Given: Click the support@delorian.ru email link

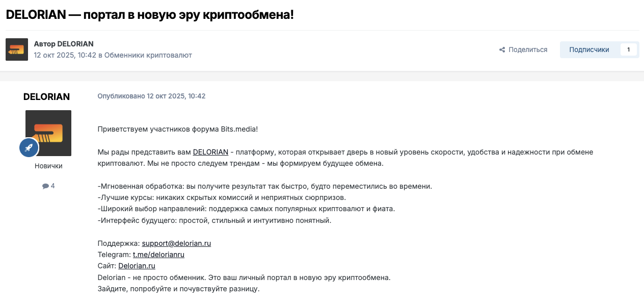Looking at the screenshot, I should (x=176, y=243).
